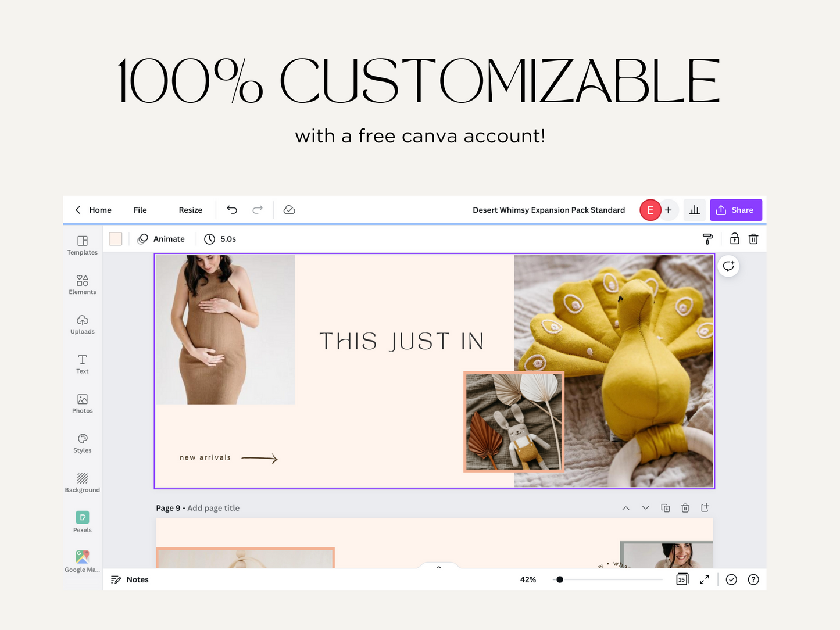Image resolution: width=840 pixels, height=630 pixels.
Task: Click Add page title for Page 9
Action: coord(213,508)
